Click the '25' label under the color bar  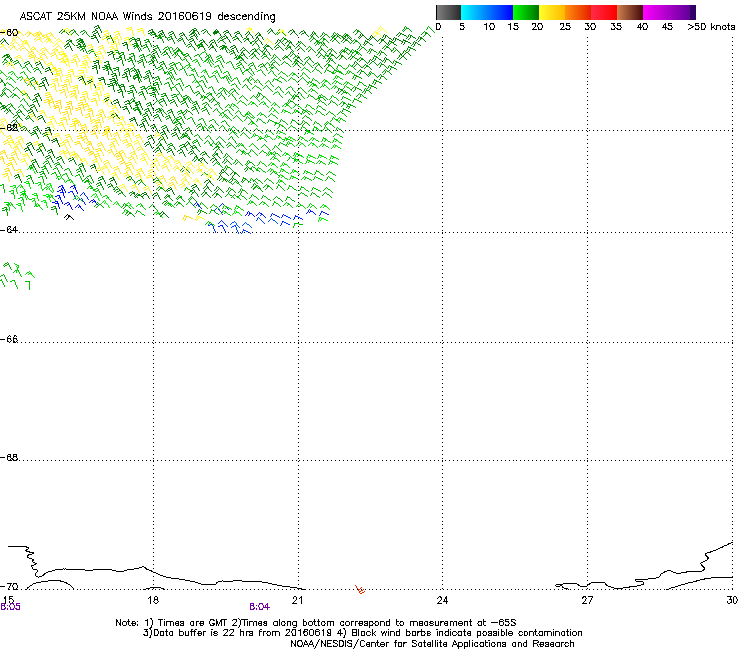coord(565,27)
